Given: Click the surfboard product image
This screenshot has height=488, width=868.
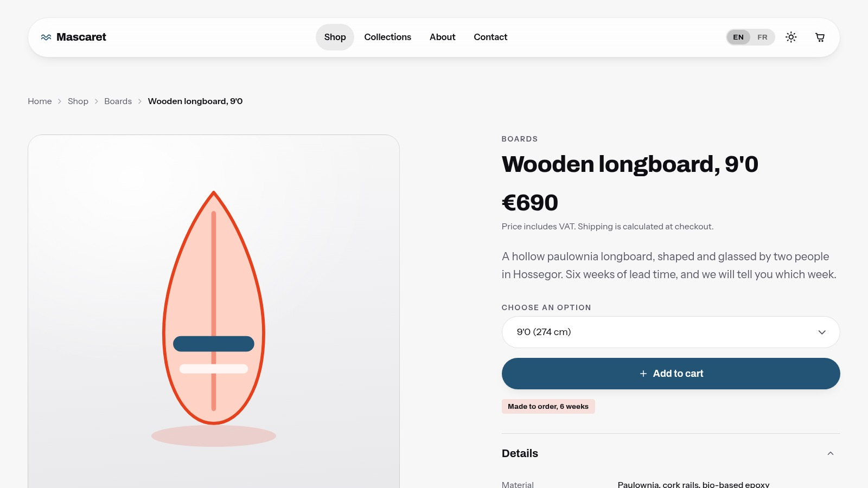Looking at the screenshot, I should [214, 312].
